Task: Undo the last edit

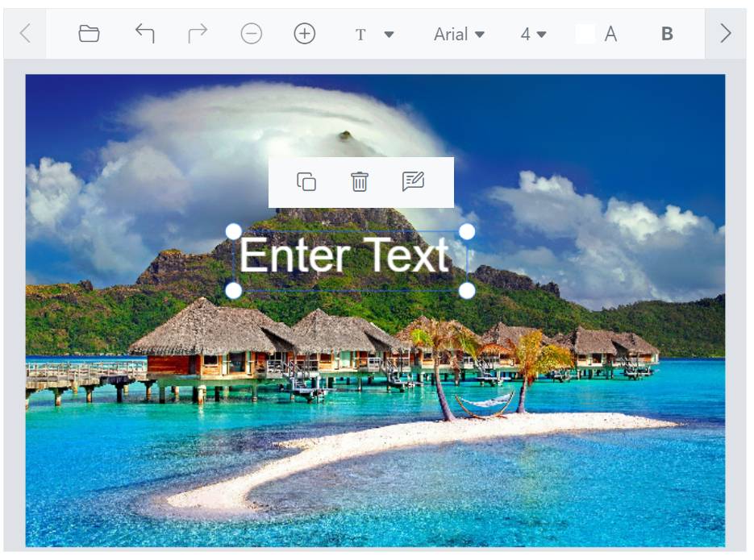Action: click(x=144, y=34)
